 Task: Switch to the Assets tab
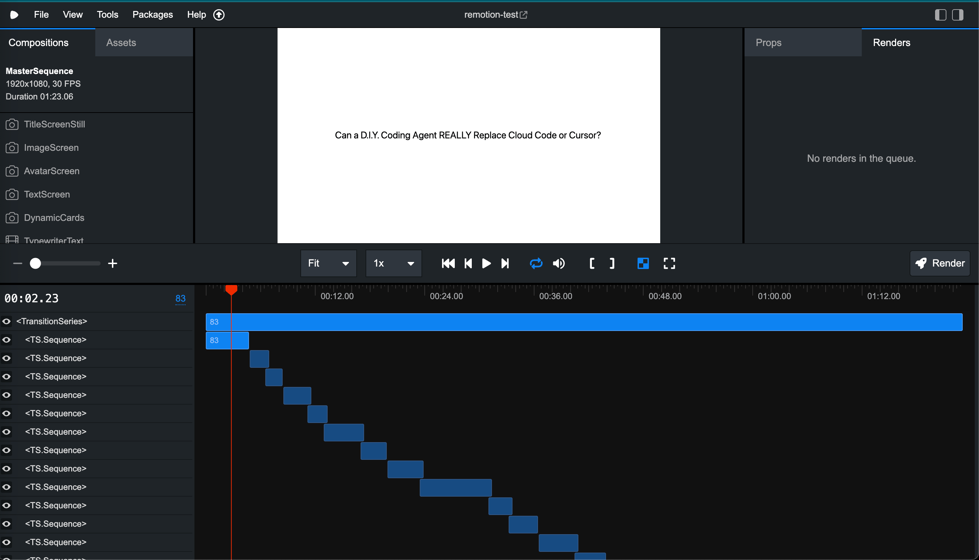point(121,42)
